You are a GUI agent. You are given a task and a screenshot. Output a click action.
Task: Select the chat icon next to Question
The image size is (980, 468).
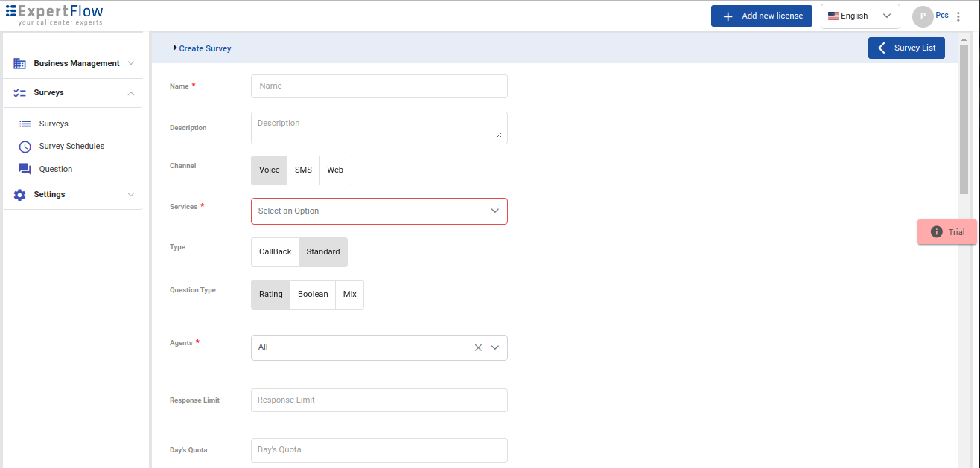point(25,169)
